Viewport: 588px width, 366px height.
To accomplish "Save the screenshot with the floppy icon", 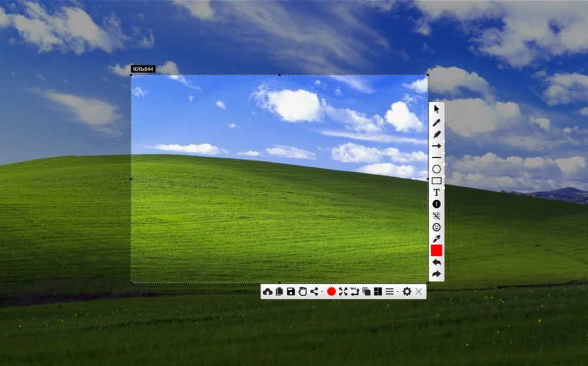I will (291, 291).
